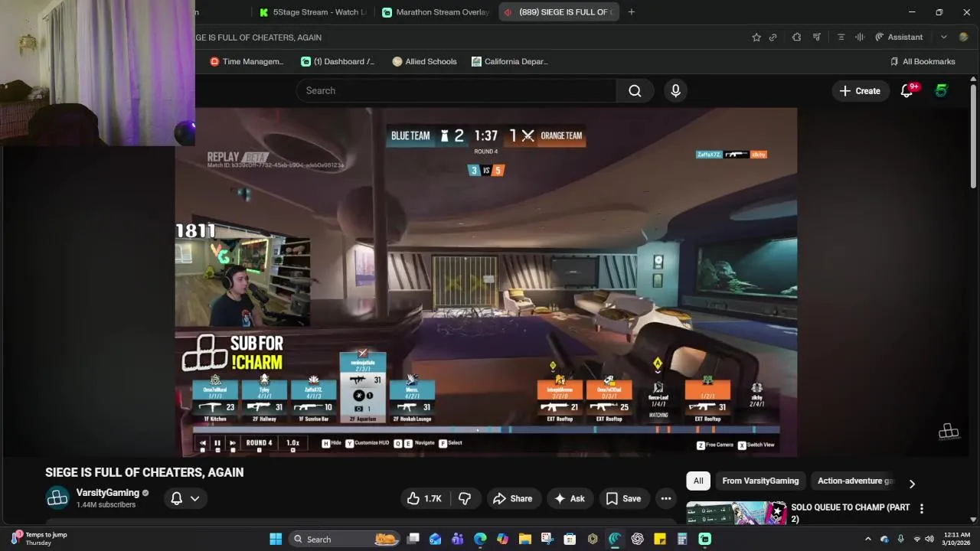Open options for SOLO QUEUE TO CHAMP video
Screen dimensions: 980x551
(x=922, y=508)
